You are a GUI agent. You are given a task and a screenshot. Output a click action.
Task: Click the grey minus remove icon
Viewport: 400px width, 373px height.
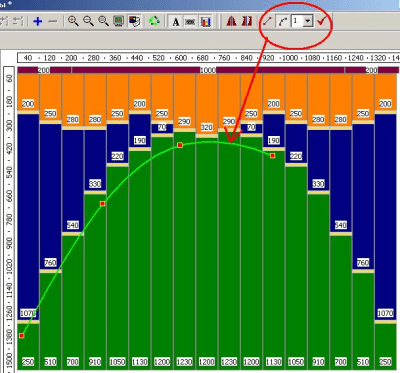pyautogui.click(x=53, y=22)
